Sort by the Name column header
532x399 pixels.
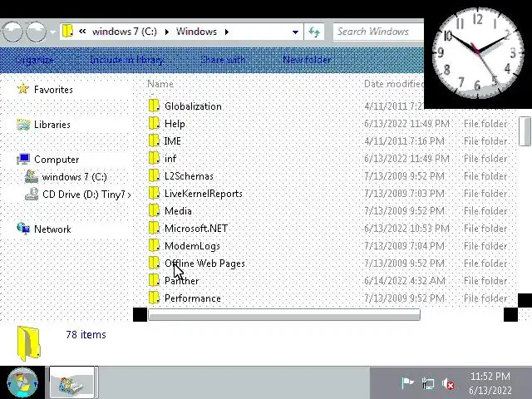tap(160, 84)
